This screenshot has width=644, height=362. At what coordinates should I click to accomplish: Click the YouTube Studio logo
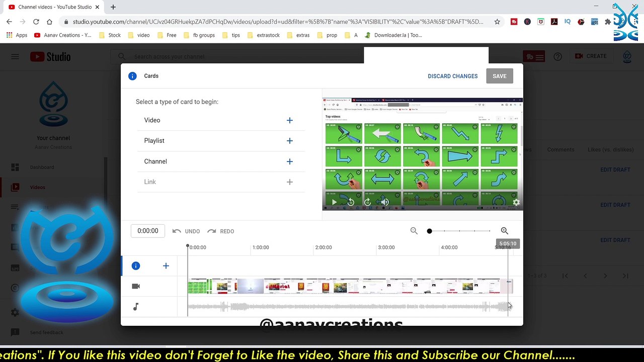pos(50,57)
